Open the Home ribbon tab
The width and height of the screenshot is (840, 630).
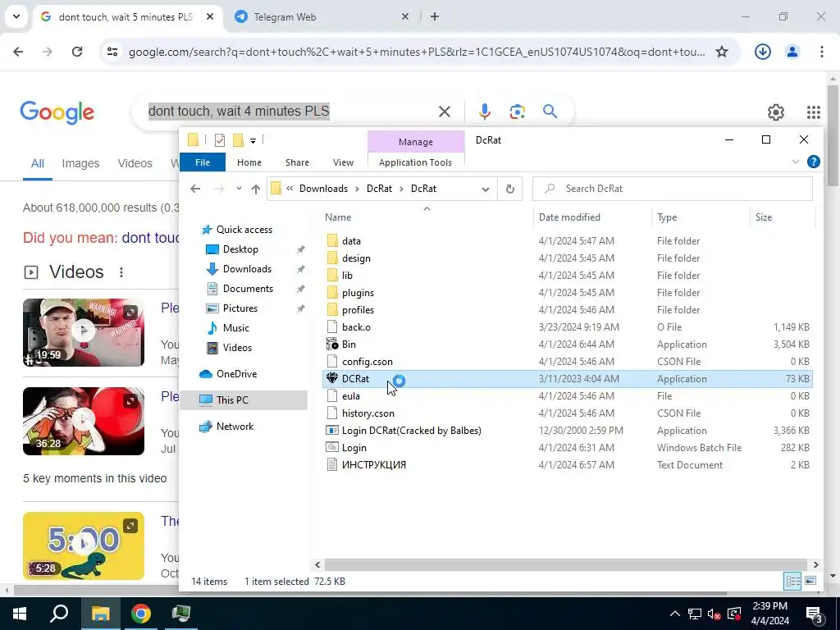coord(249,162)
